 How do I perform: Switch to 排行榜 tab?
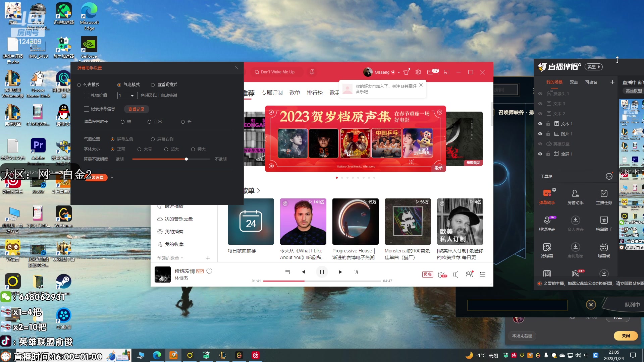(315, 93)
